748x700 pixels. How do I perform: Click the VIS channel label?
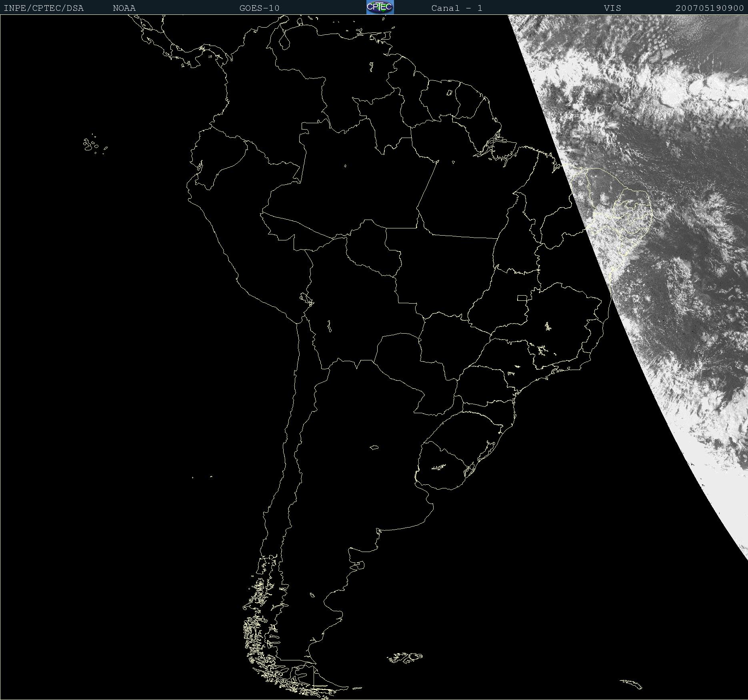(x=612, y=8)
